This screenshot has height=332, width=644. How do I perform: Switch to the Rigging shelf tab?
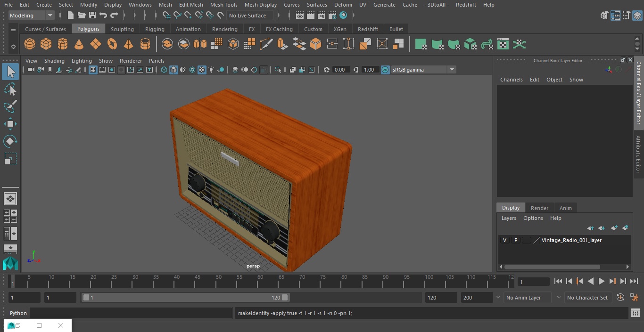[155, 29]
